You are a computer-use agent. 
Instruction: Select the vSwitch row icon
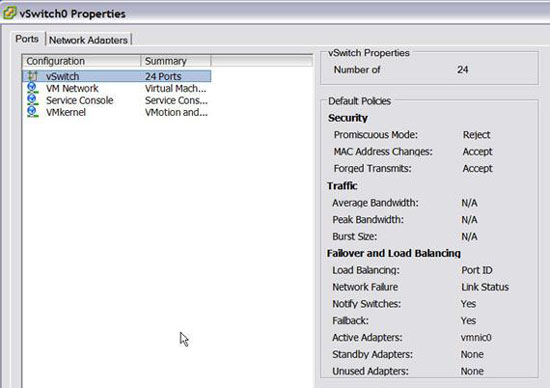coord(33,76)
